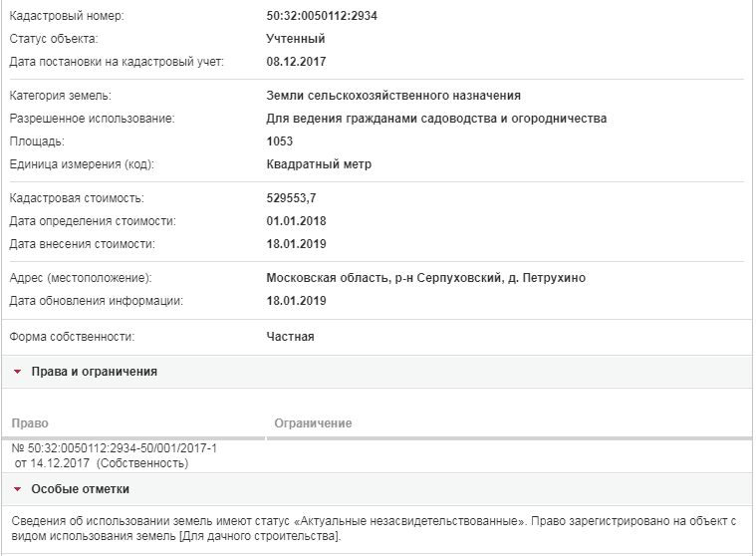Click registration date 08.12.2017
The width and height of the screenshot is (756, 556).
coord(296,62)
